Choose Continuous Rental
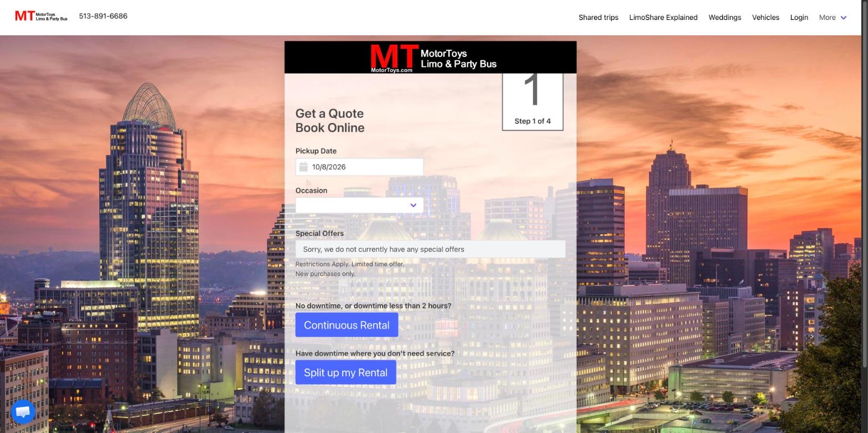 (x=347, y=325)
